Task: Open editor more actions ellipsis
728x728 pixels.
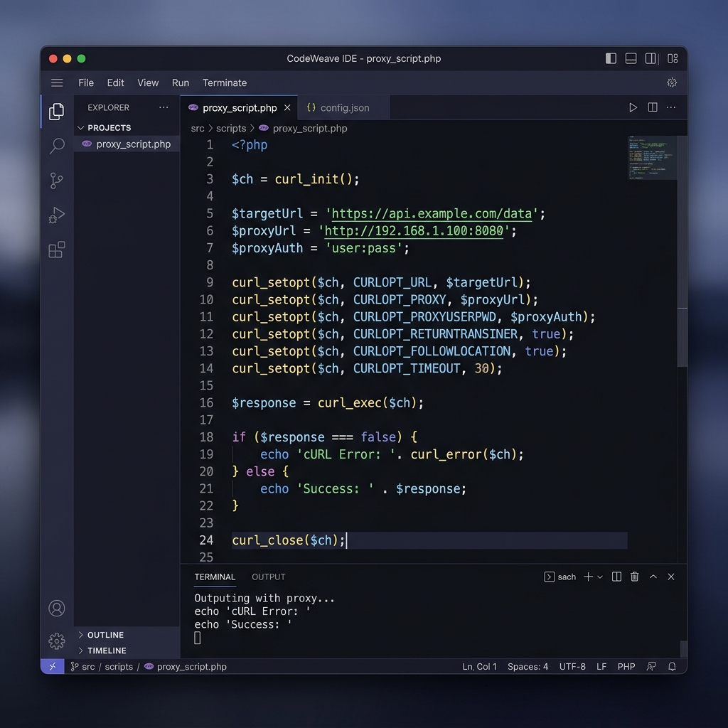Action: (x=671, y=108)
